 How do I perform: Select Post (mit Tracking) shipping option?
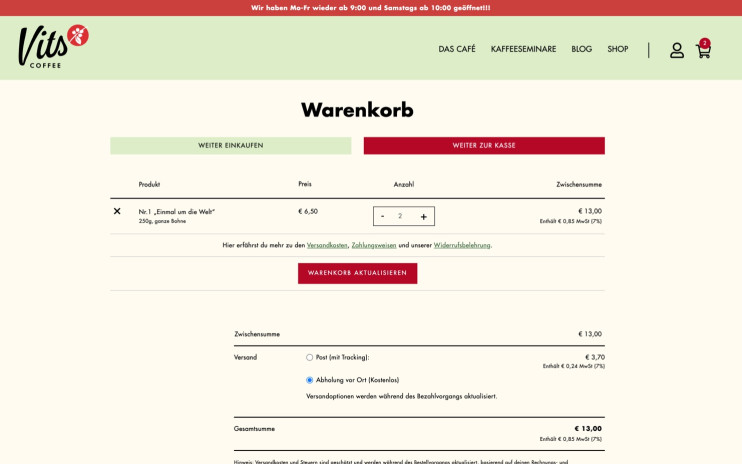pyautogui.click(x=310, y=357)
